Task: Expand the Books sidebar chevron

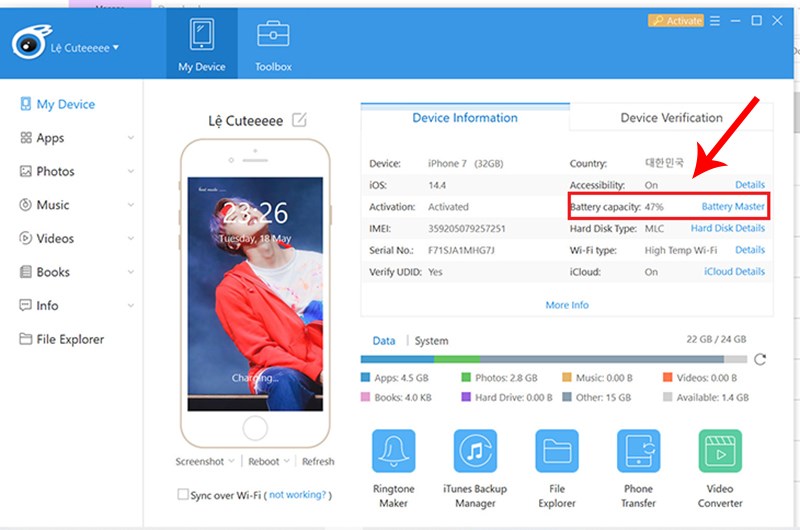Action: [131, 272]
